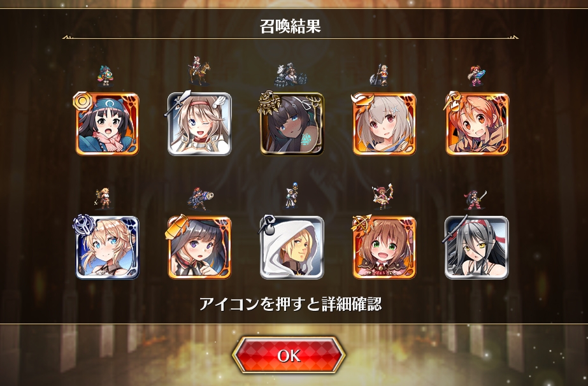Tap the white-haired girl with starfish hairpin
Image resolution: width=588 pixels, height=386 pixels.
click(384, 124)
